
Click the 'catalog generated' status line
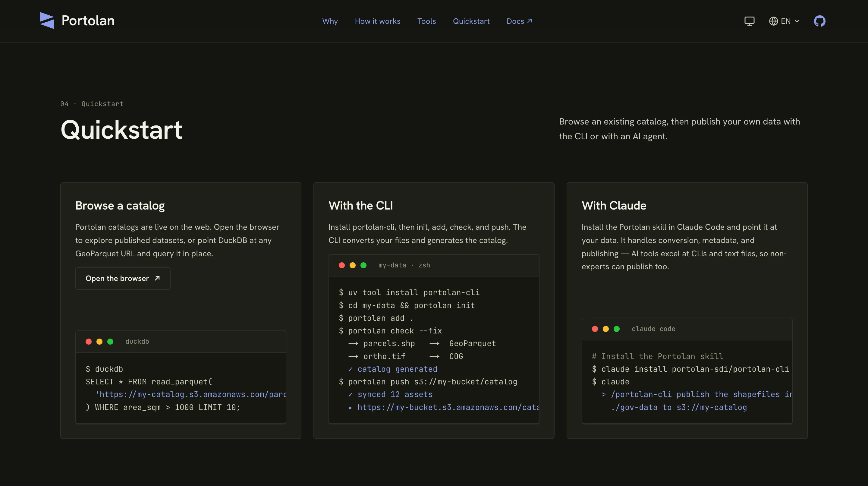click(x=392, y=369)
